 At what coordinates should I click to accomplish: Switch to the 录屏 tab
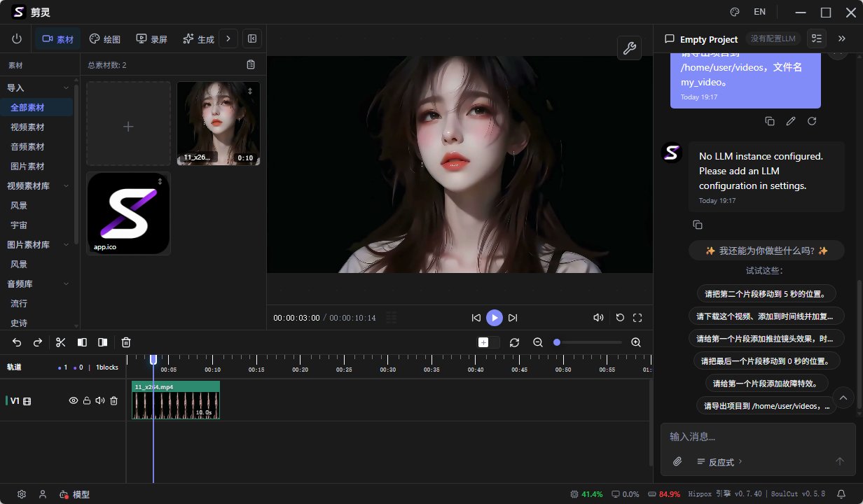point(152,39)
